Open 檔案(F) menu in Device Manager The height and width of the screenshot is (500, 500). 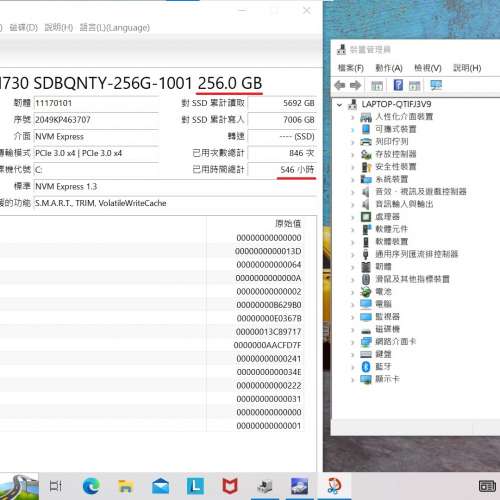(350, 68)
